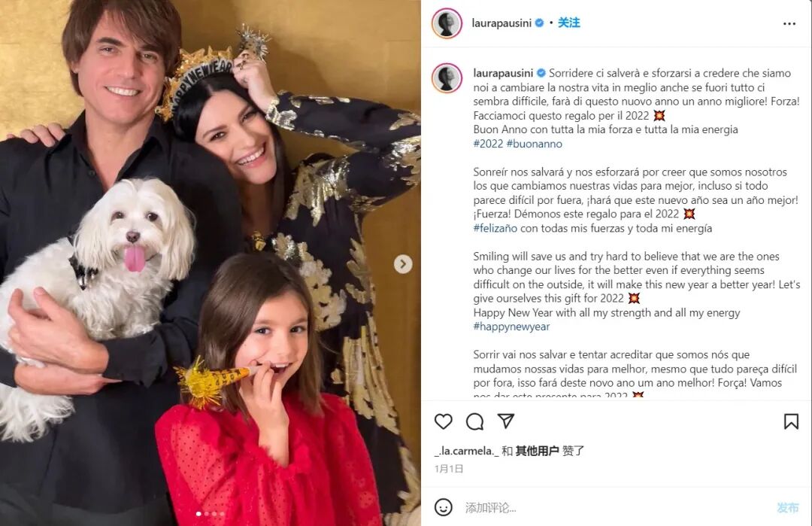This screenshot has width=812, height=526.
Task: Follow laurapausini with the 关注 button
Action: pos(568,23)
